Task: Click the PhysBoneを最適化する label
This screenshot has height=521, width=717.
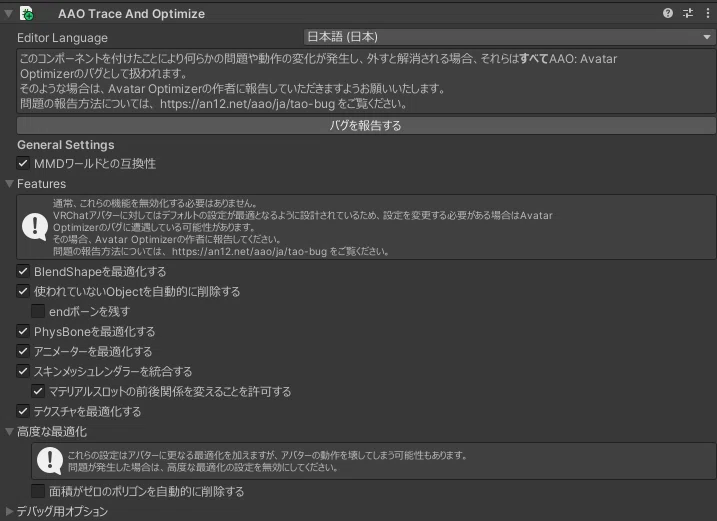Action: click(94, 331)
